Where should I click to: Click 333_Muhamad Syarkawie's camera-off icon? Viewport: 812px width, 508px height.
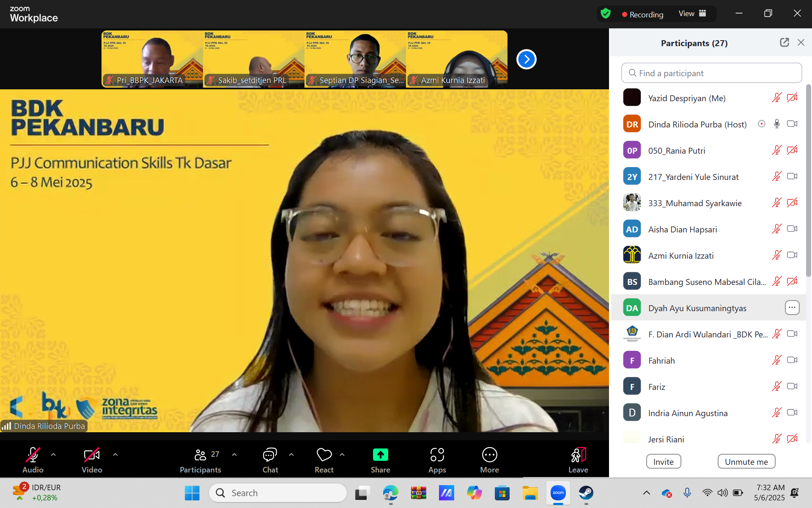pos(792,203)
